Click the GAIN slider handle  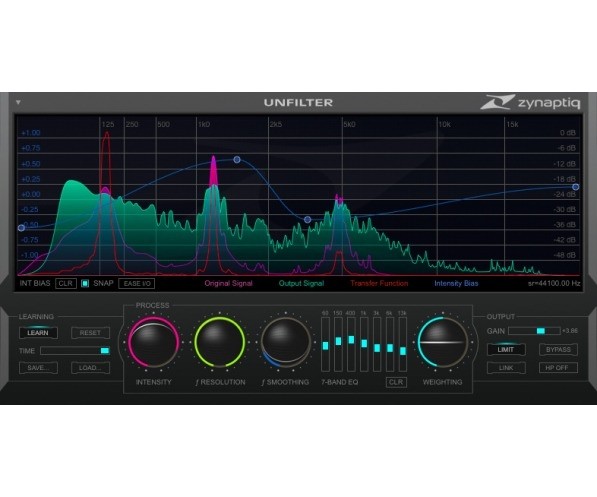[x=541, y=331]
